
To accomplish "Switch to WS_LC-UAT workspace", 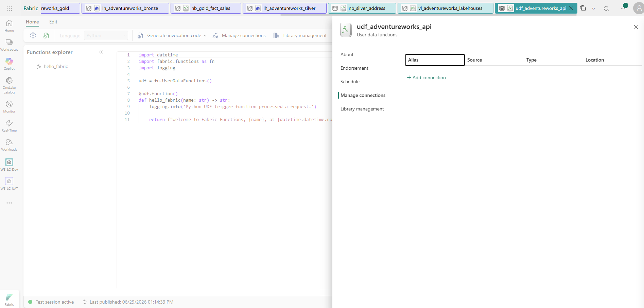I will pos(9,184).
